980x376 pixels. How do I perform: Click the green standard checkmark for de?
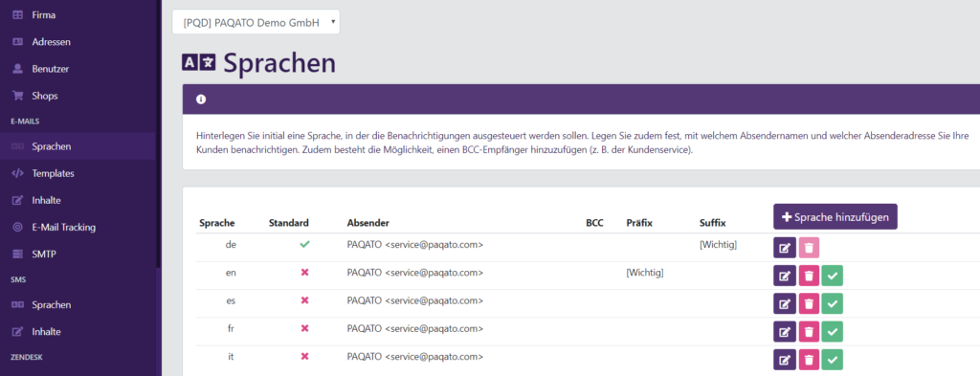[305, 245]
